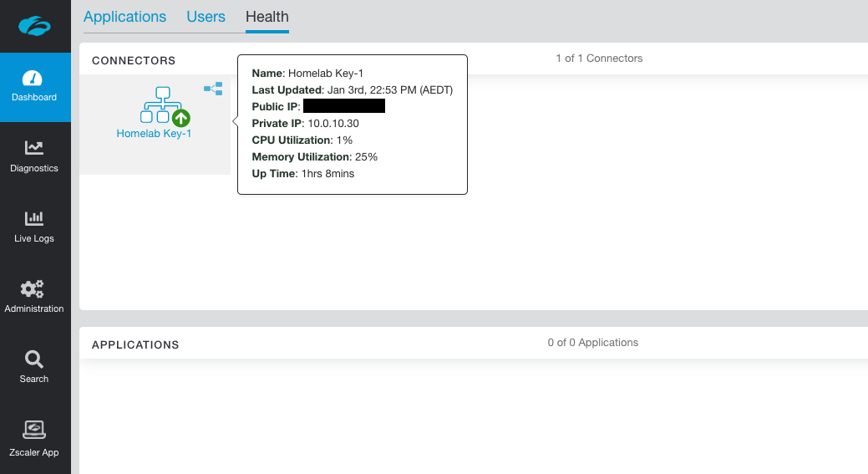The image size is (868, 474).
Task: Click the topology icon on the connector tile
Action: pyautogui.click(x=213, y=89)
